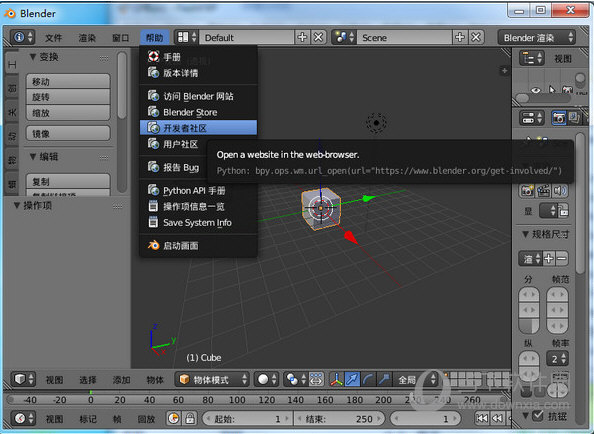Click the screen layout browse icon

[187, 37]
